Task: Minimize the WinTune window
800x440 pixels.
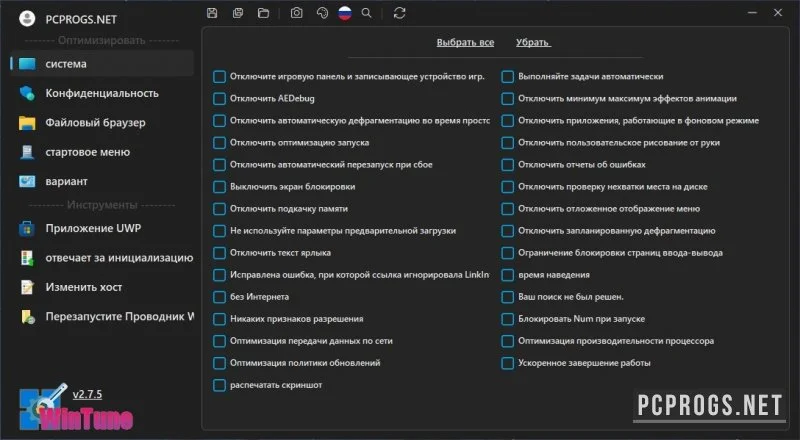Action: [753, 12]
